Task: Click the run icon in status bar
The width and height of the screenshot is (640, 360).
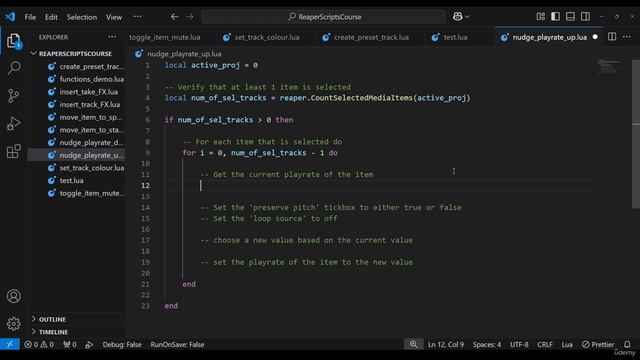Action: [x=89, y=345]
